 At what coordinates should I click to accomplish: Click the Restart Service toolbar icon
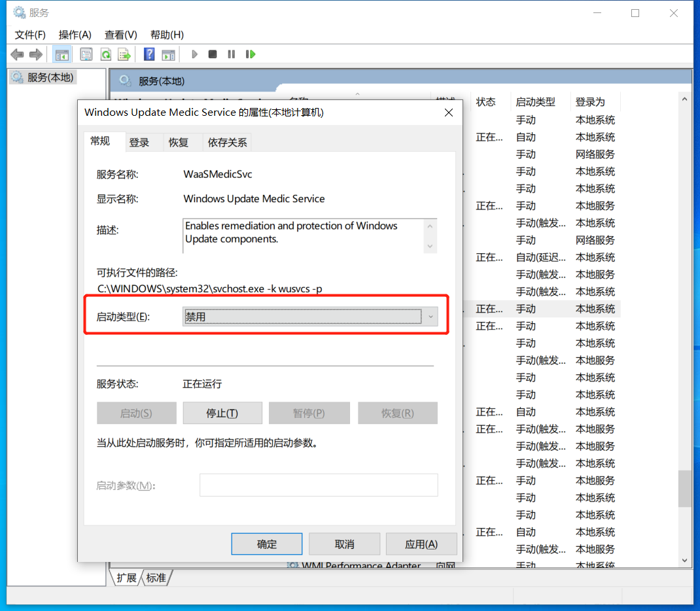pyautogui.click(x=251, y=54)
